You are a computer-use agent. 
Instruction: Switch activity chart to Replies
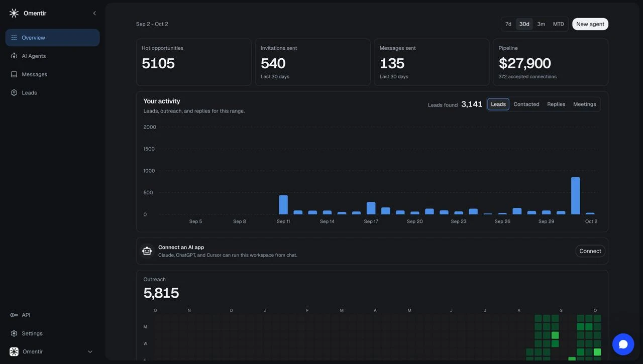click(556, 104)
